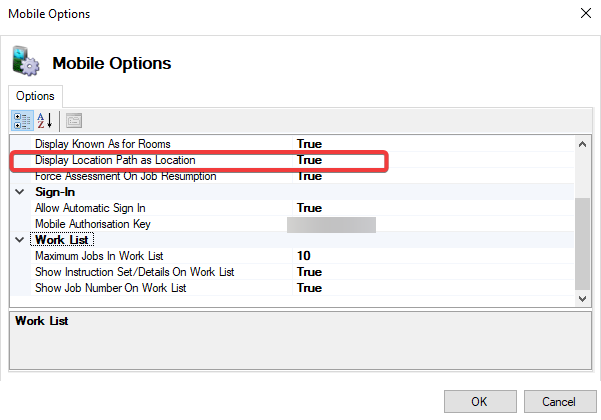
Task: Select Force Assessment On Job Resumption row
Action: point(125,176)
